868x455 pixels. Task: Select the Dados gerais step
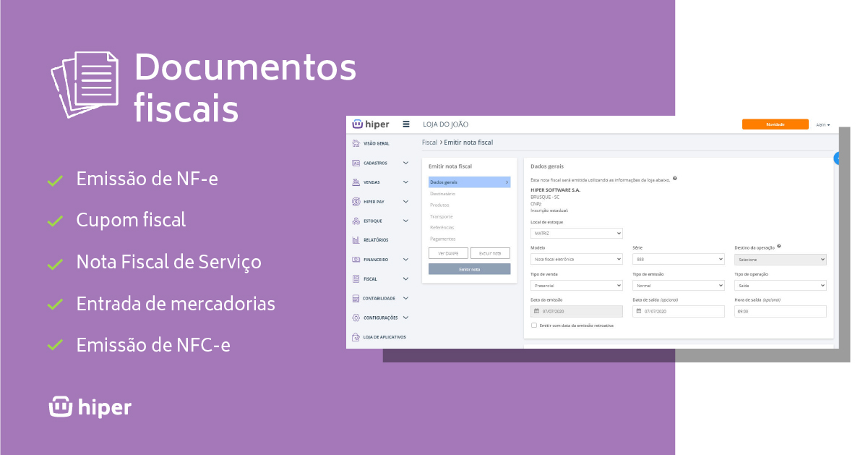point(469,182)
